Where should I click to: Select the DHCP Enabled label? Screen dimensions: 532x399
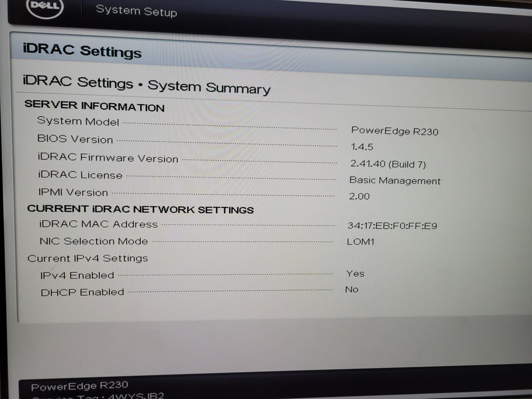82,292
